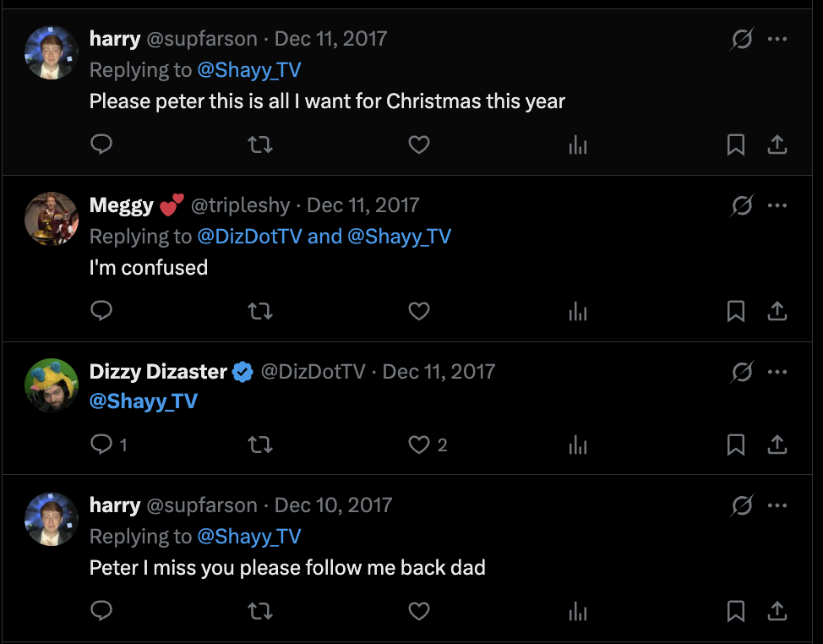Viewport: 823px width, 644px height.
Task: Open more menu on harry's Dec 10 tweet
Action: point(777,505)
